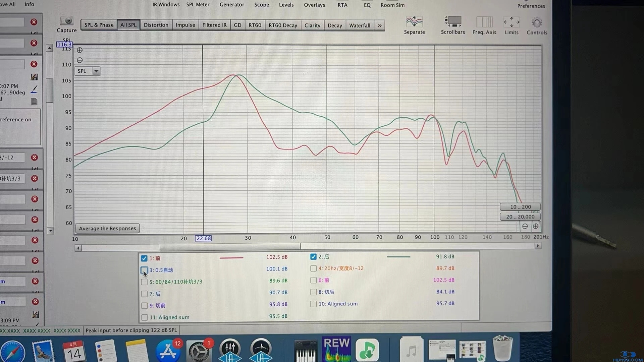Open Safari from the dock
Viewport: 644px width, 362px height.
(12, 351)
